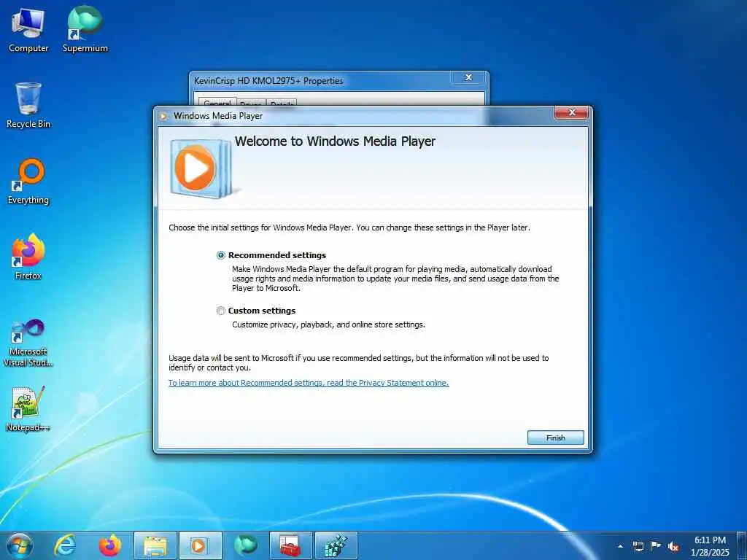
Task: Click the 'Usage data will be sent' notice
Action: [x=359, y=363]
